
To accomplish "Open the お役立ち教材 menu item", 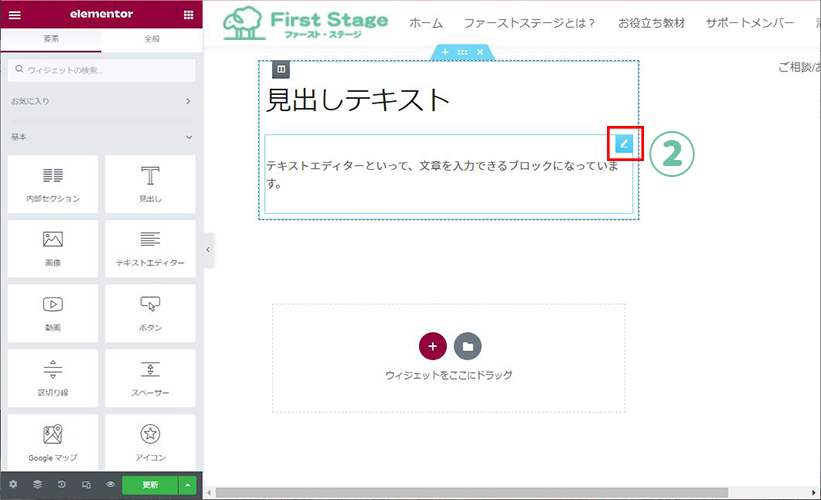I will tap(650, 23).
